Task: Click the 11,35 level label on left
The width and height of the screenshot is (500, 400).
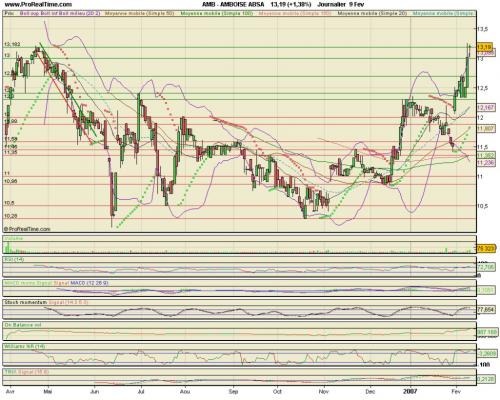Action: [10, 152]
